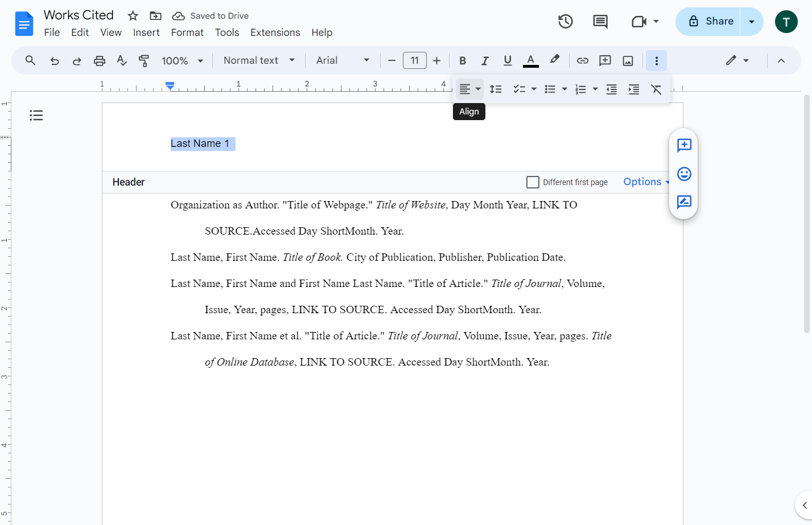Add a comment from the toolbar

[x=605, y=60]
